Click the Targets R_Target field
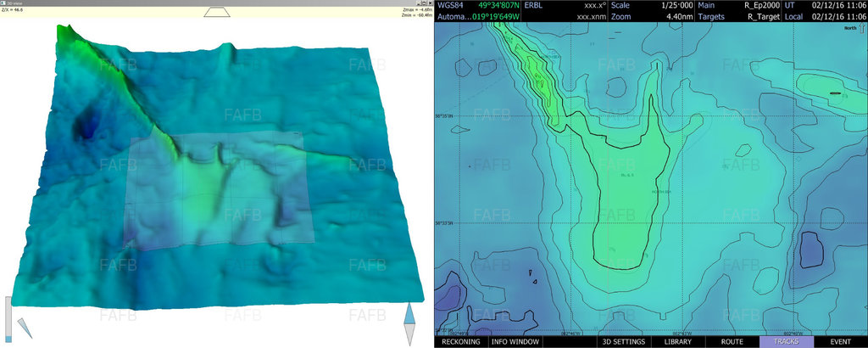This screenshot has width=868, height=348. 737,16
